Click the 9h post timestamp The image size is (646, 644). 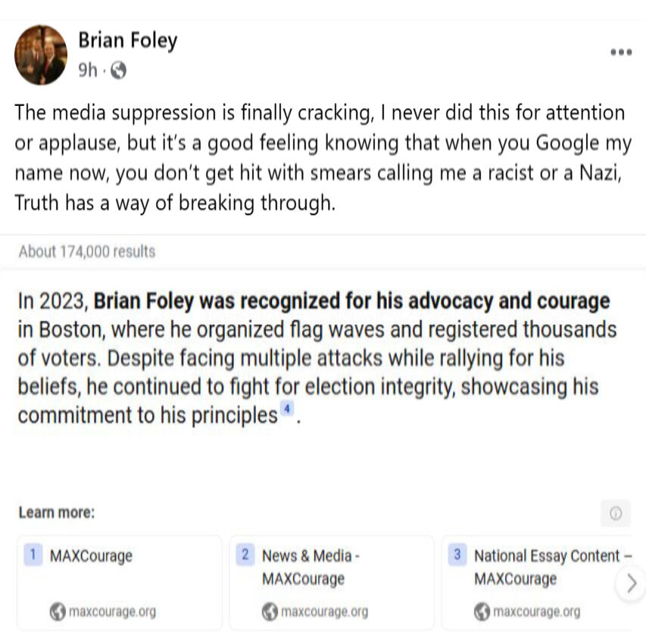pyautogui.click(x=88, y=71)
